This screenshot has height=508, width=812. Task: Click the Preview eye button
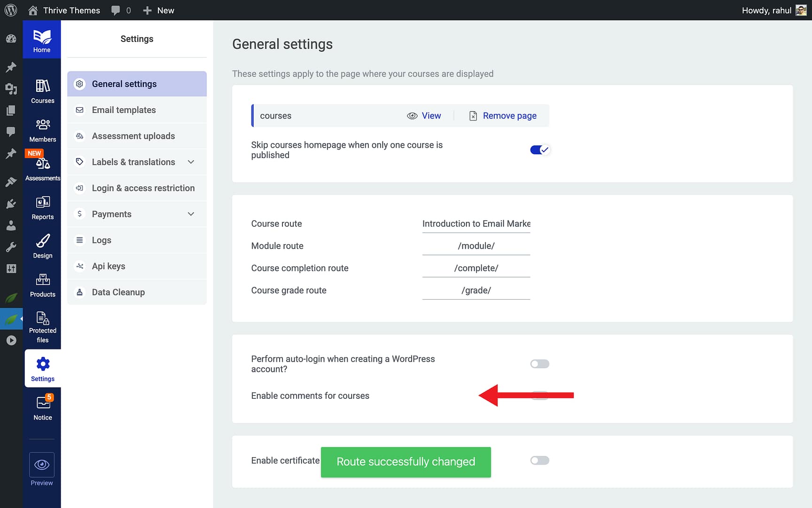click(x=42, y=465)
